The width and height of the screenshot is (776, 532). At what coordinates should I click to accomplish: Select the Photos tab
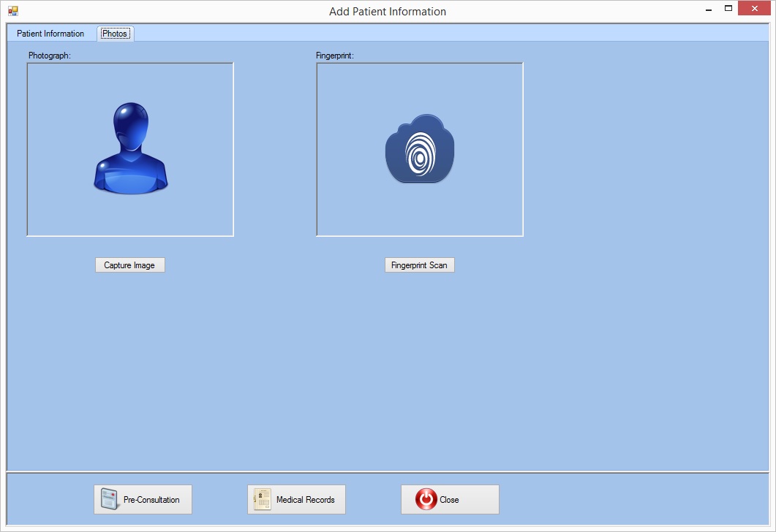pos(115,34)
